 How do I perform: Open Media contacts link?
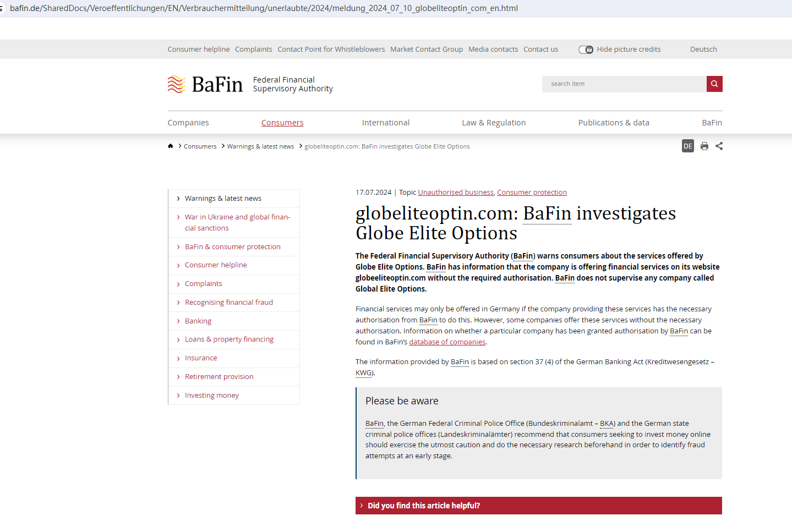(493, 50)
